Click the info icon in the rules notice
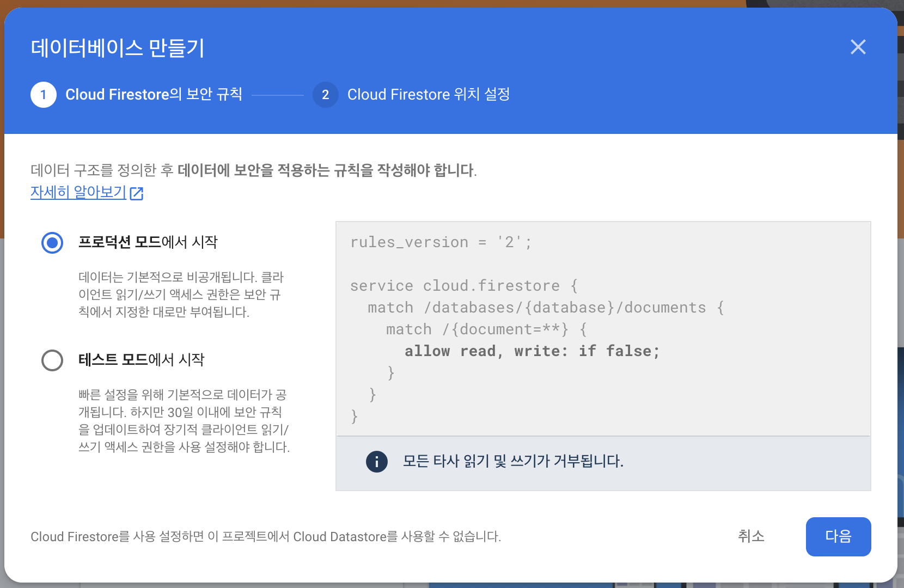This screenshot has height=588, width=904. tap(377, 461)
